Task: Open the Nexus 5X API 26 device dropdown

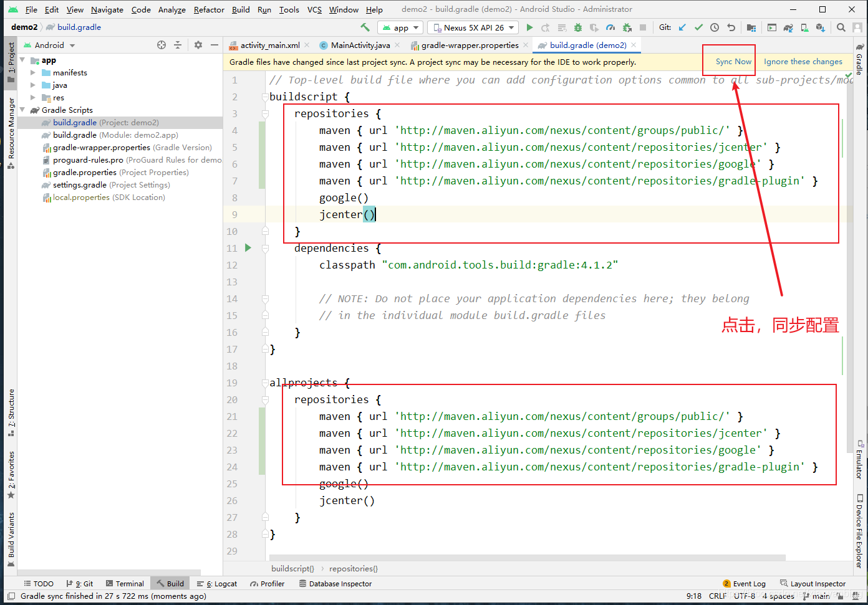Action: point(473,27)
